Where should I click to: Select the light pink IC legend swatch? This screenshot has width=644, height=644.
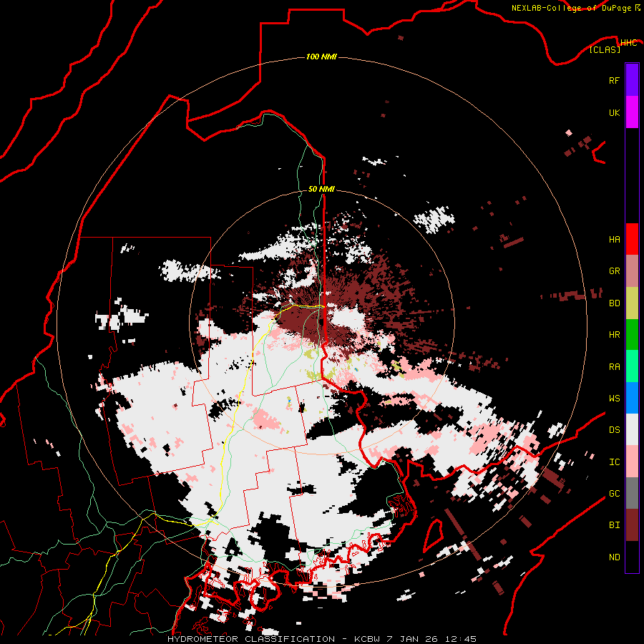point(632,462)
